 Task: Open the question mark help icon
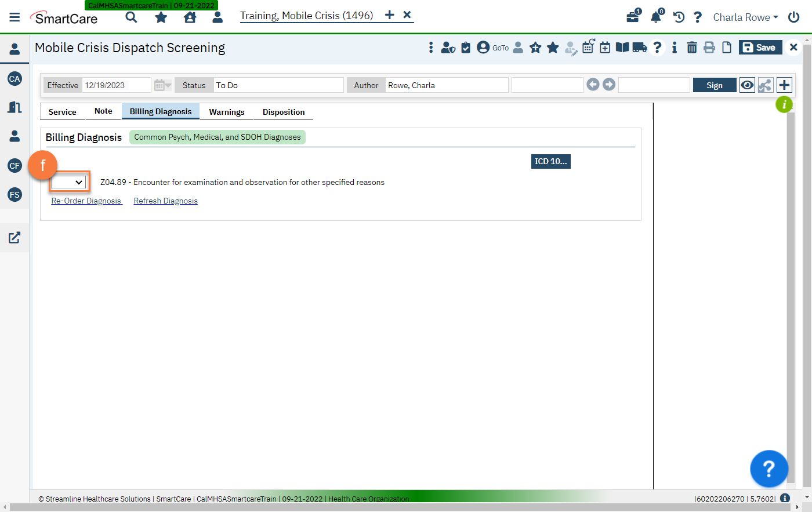[657, 47]
